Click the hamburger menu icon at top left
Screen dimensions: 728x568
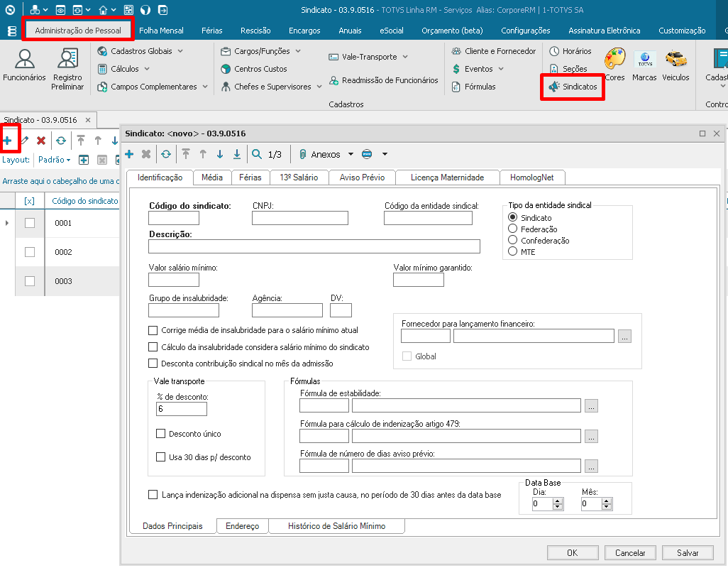coord(12,31)
